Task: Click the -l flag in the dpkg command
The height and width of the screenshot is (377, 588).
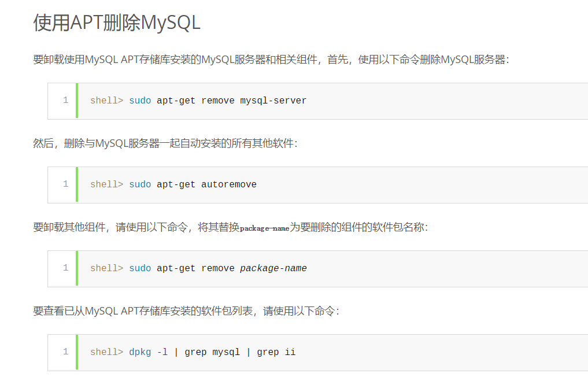Action: tap(162, 352)
